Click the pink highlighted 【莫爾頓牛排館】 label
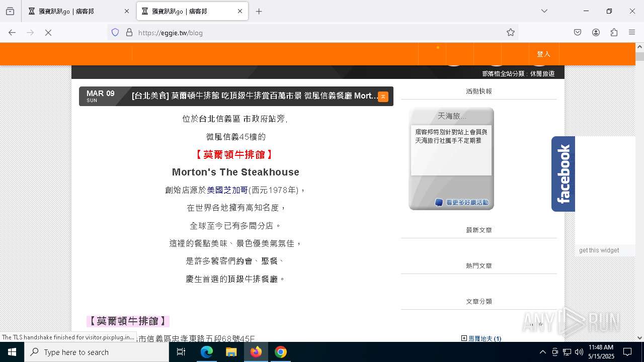The image size is (644, 362). [128, 321]
